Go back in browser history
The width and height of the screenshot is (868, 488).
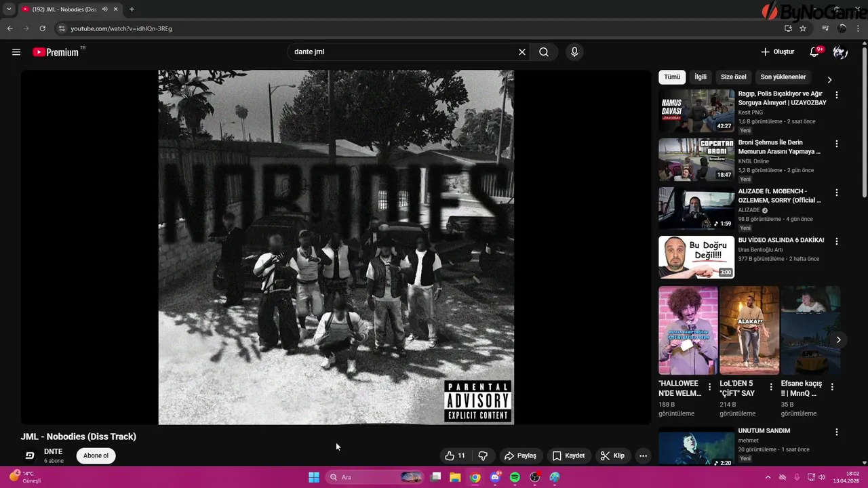click(9, 28)
